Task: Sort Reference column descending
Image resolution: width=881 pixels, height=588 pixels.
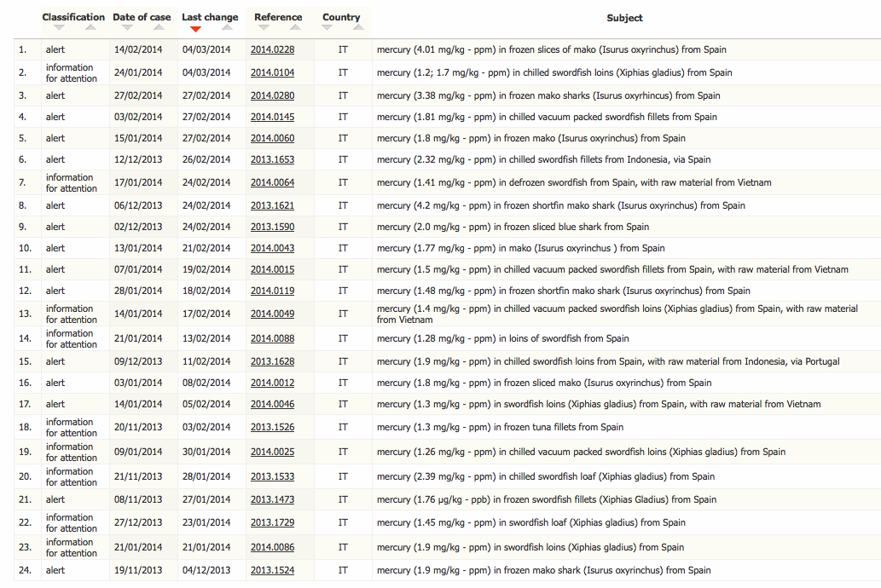Action: tap(264, 28)
